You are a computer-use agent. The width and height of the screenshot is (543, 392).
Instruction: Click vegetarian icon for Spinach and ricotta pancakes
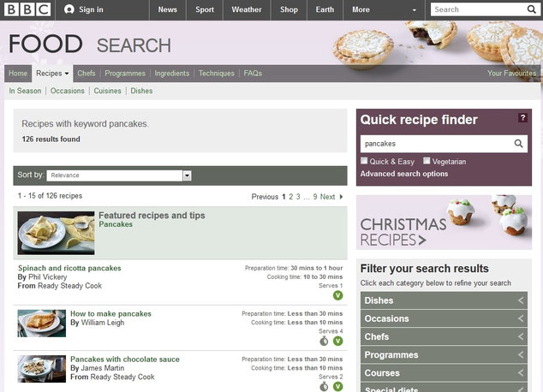(337, 295)
